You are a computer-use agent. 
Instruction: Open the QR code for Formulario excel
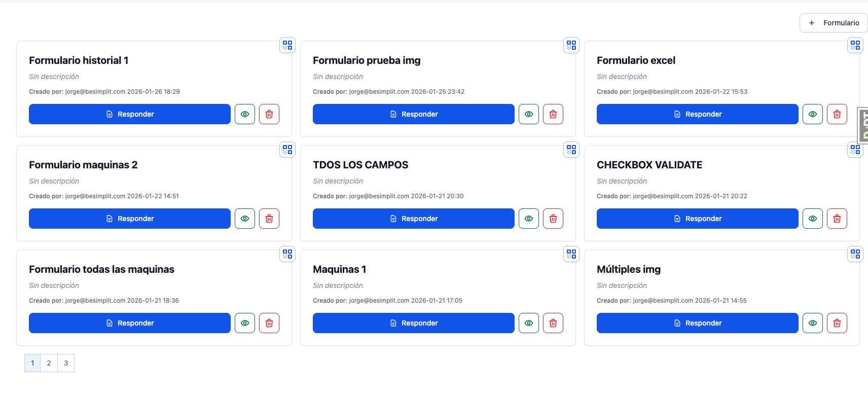[855, 45]
